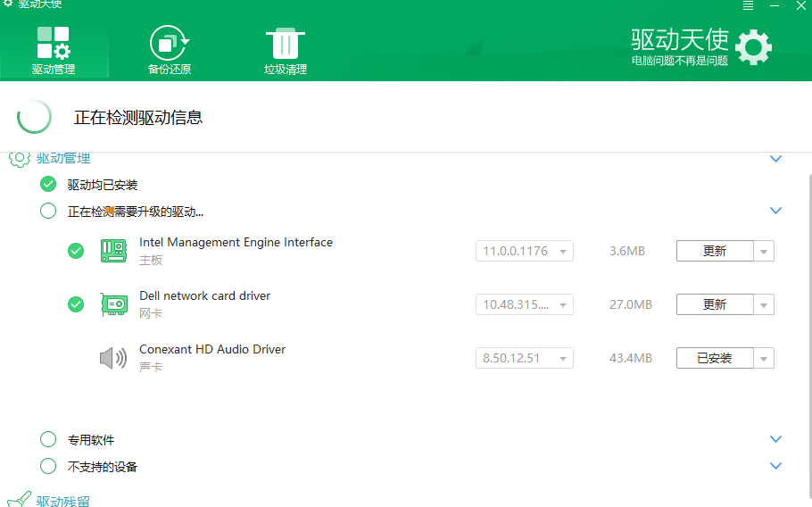Click the large gear logo icon
This screenshot has width=812, height=507.
753,47
